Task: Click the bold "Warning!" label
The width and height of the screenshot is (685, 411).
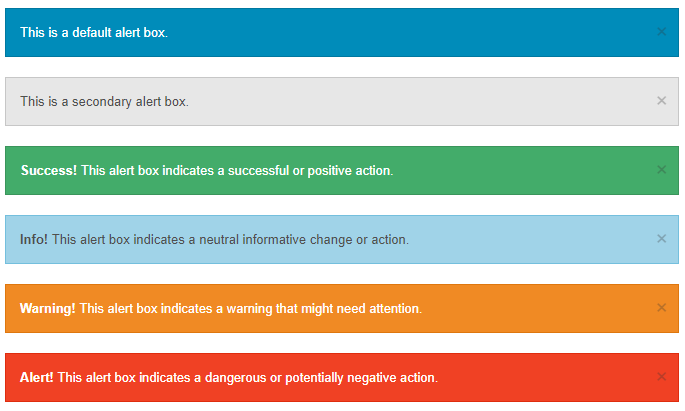Action: click(x=47, y=309)
